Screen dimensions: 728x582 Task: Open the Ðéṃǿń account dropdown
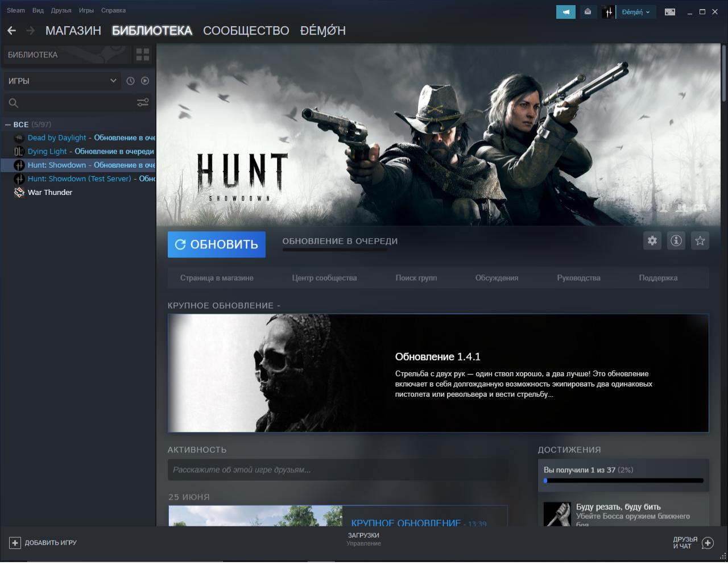pos(635,12)
